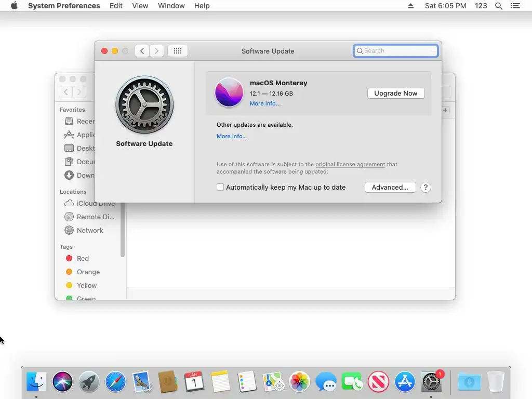Select the Orange tag in Finder
The width and height of the screenshot is (532, 399).
click(x=83, y=272)
